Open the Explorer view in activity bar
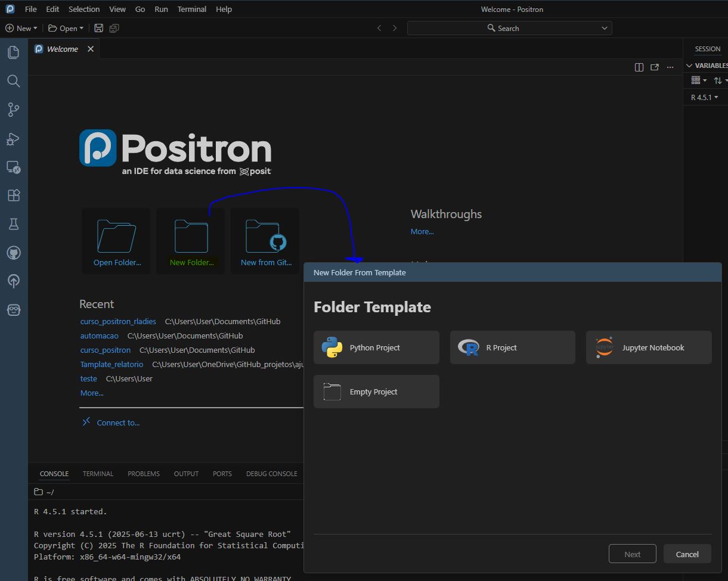The height and width of the screenshot is (581, 728). tap(13, 52)
